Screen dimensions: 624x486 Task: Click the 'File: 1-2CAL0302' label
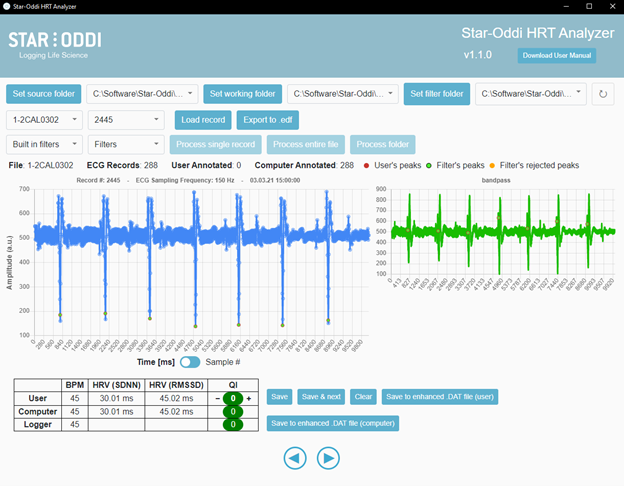(41, 166)
